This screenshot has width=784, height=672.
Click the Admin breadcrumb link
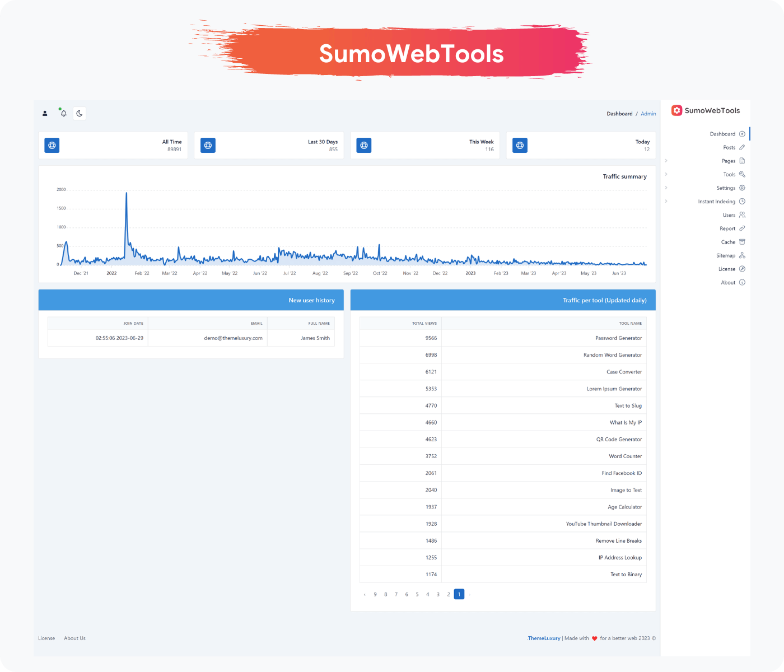tap(648, 113)
